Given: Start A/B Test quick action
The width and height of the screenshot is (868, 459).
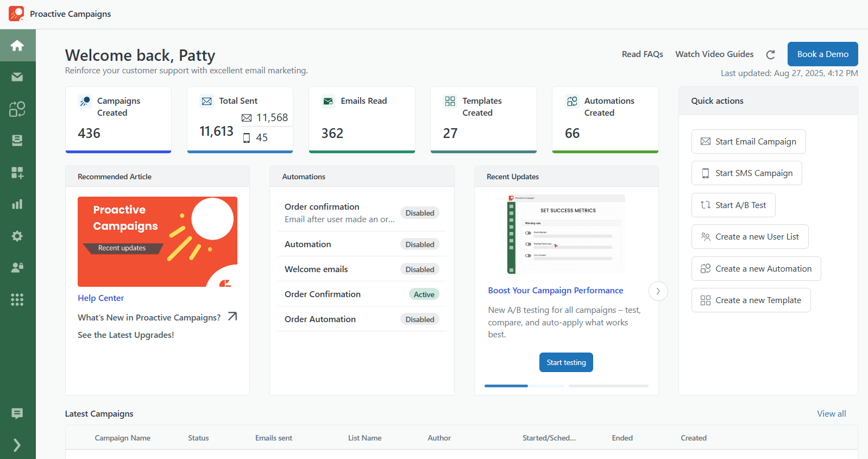Looking at the screenshot, I should click(x=733, y=205).
